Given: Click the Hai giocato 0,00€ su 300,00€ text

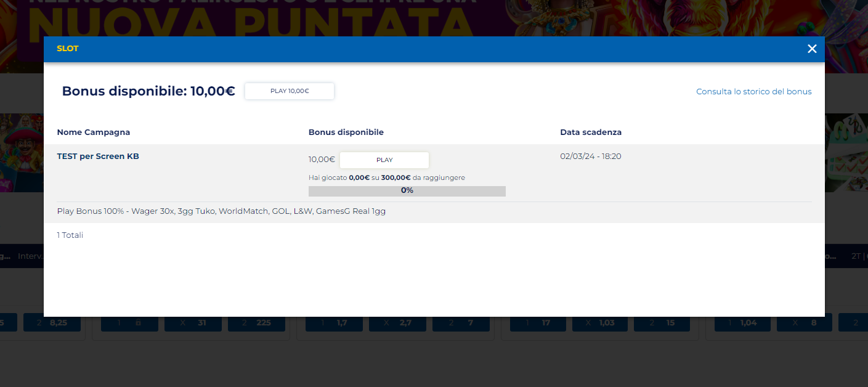Looking at the screenshot, I should point(387,177).
